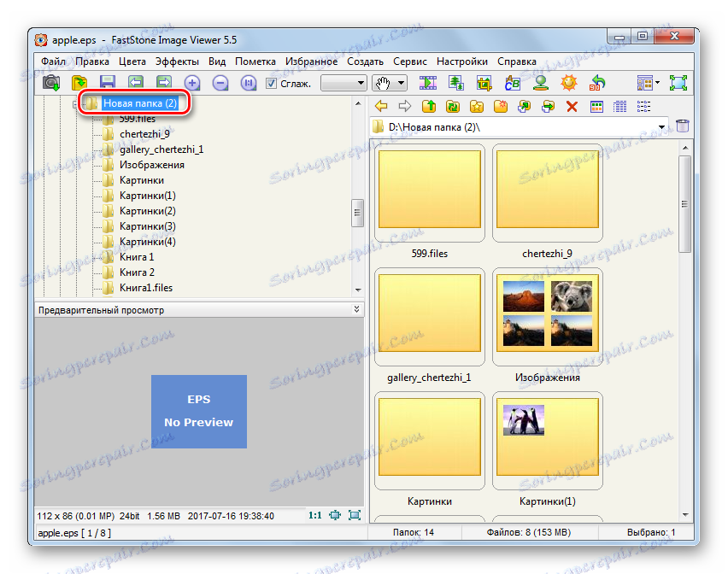Expand the D:\Новая папка (2)\ path dropdown
The image size is (728, 574).
(x=661, y=127)
